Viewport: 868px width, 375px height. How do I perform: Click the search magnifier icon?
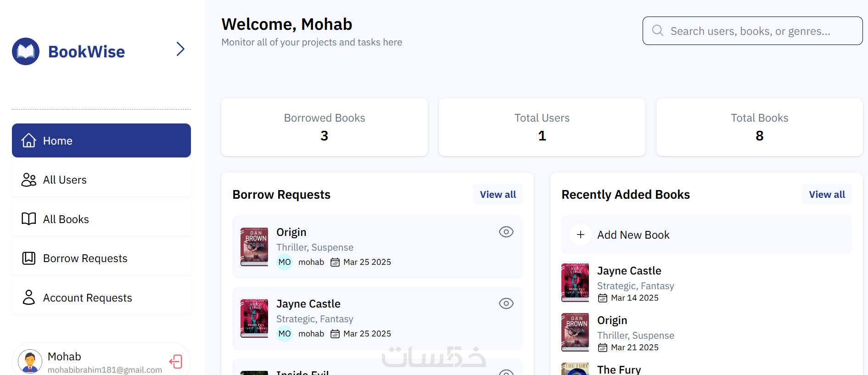[x=658, y=31]
